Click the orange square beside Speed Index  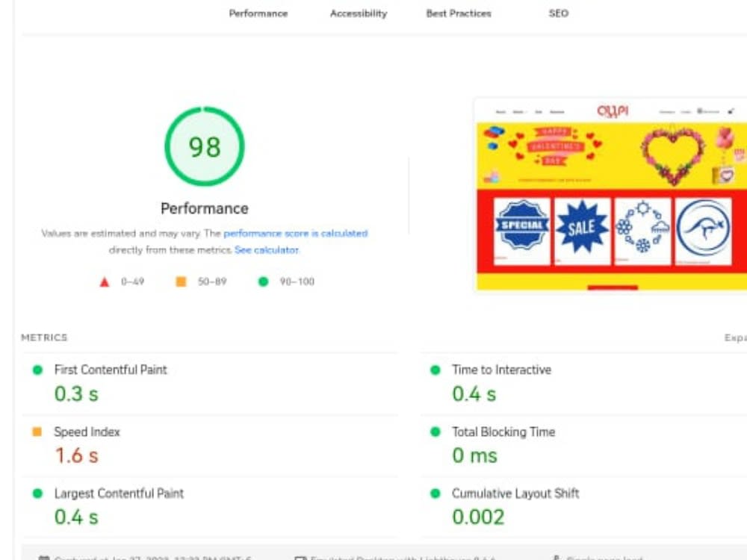[x=37, y=432]
